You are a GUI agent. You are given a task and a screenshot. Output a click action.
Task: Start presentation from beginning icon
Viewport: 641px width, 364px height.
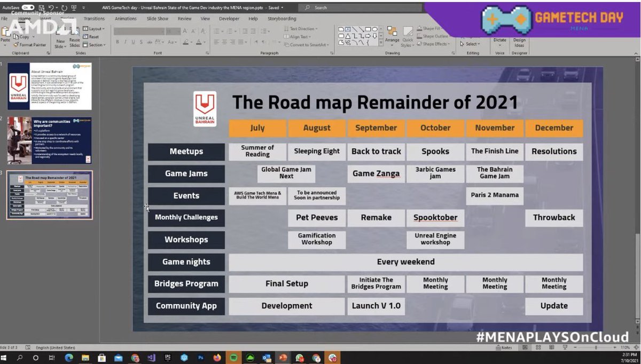[x=74, y=7]
